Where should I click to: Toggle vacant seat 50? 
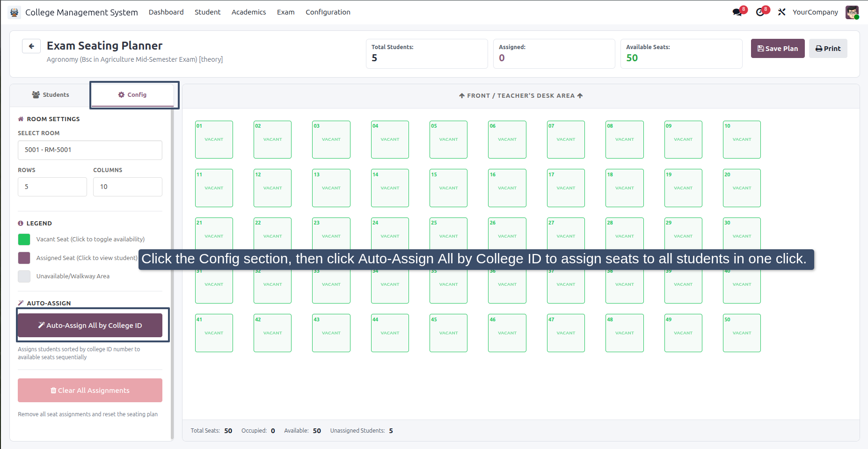(742, 333)
